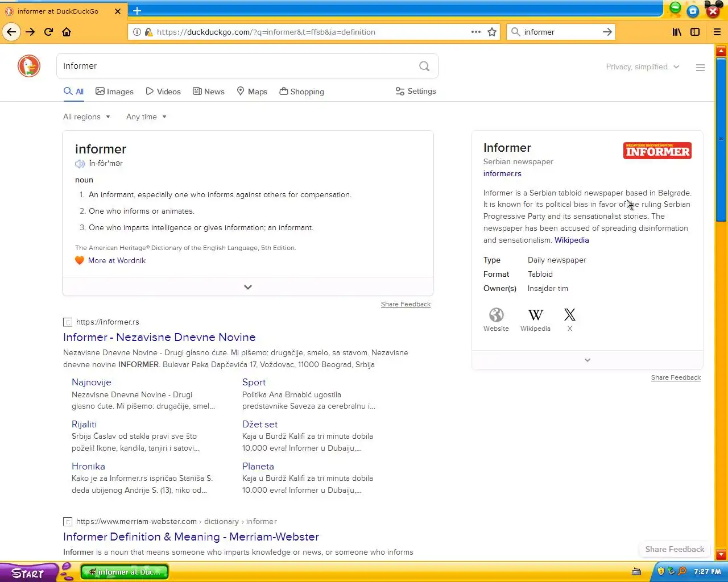This screenshot has width=728, height=582.
Task: Open the All regions dropdown
Action: coord(86,117)
